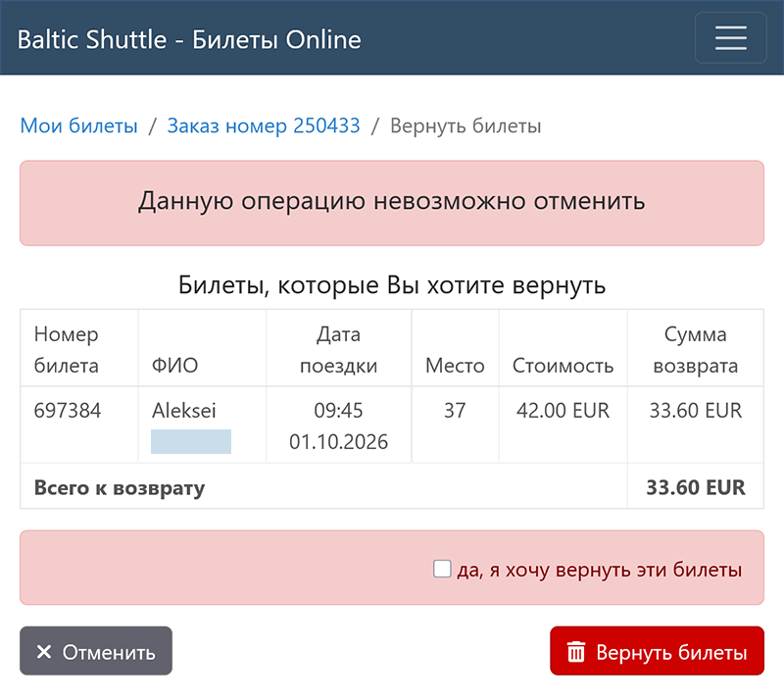The height and width of the screenshot is (700, 784).
Task: Click Сумма возврата column header
Action: coord(696,349)
